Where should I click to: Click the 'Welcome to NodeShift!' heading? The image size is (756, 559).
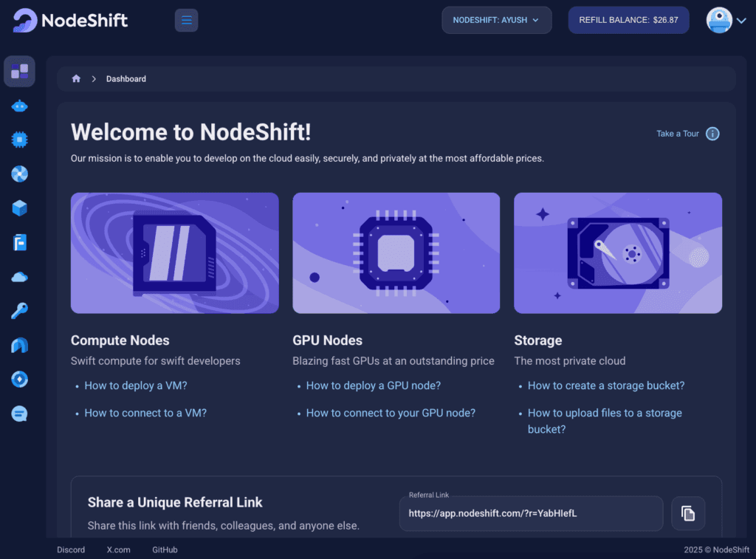point(191,131)
